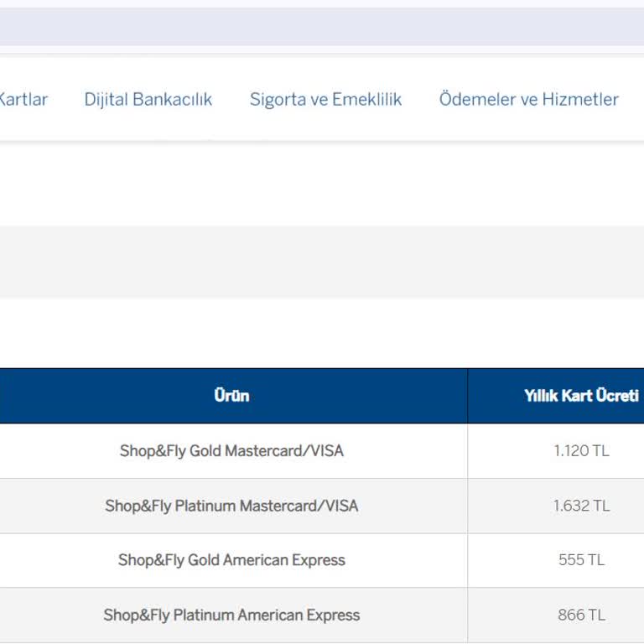
Task: Click the 1.632 TL fee value
Action: click(582, 506)
